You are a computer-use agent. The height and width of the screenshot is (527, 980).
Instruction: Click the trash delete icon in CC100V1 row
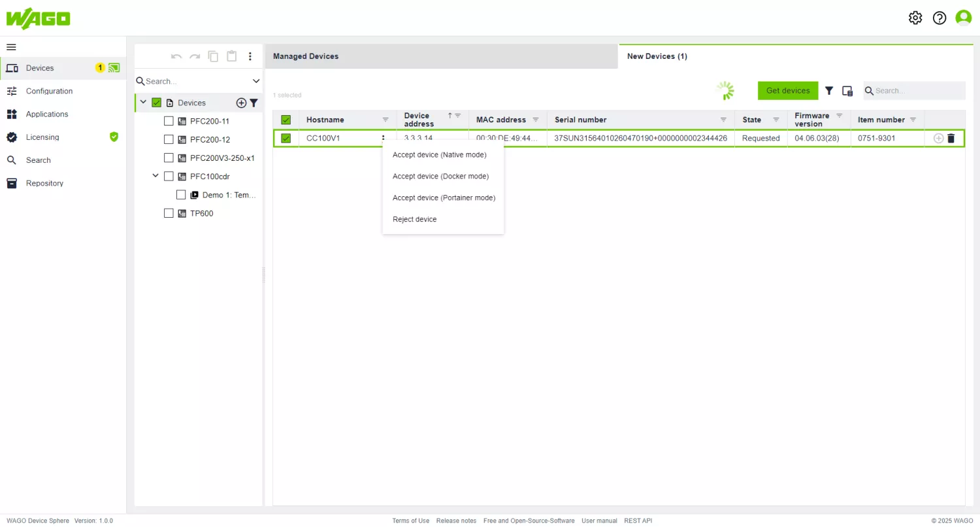coord(951,138)
